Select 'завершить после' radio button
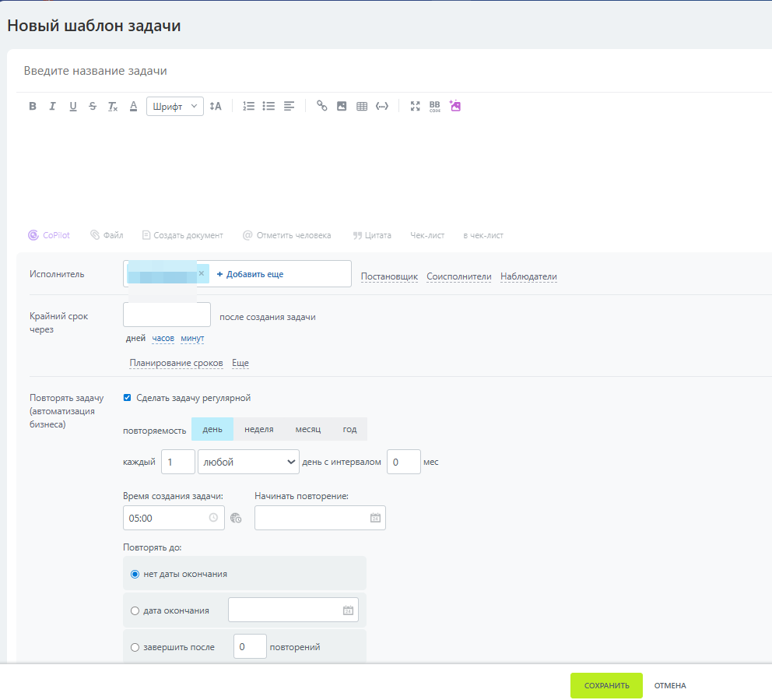 click(135, 647)
